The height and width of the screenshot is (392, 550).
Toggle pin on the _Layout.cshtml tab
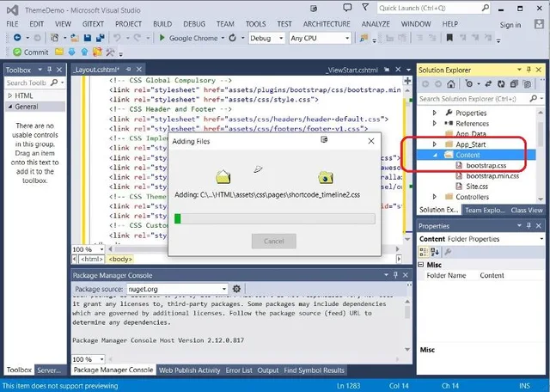tap(129, 70)
